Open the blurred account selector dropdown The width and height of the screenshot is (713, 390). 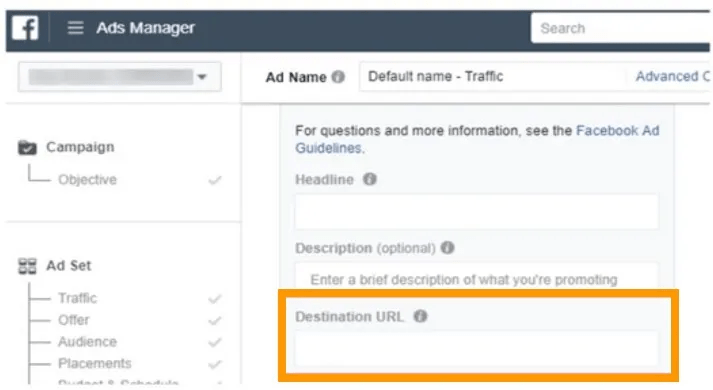120,77
